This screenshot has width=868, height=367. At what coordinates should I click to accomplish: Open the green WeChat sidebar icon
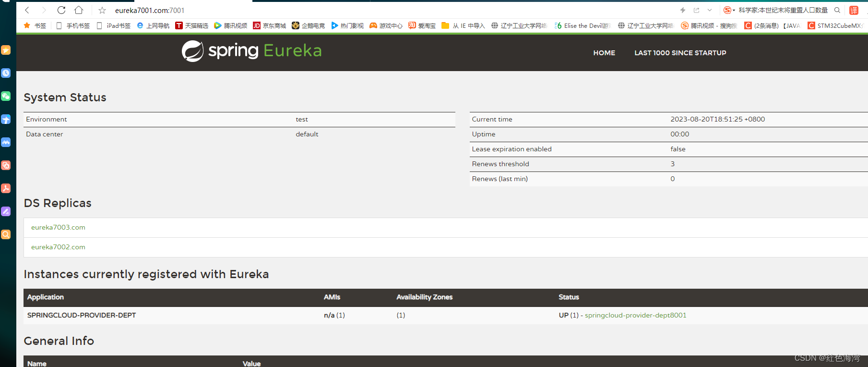point(6,96)
